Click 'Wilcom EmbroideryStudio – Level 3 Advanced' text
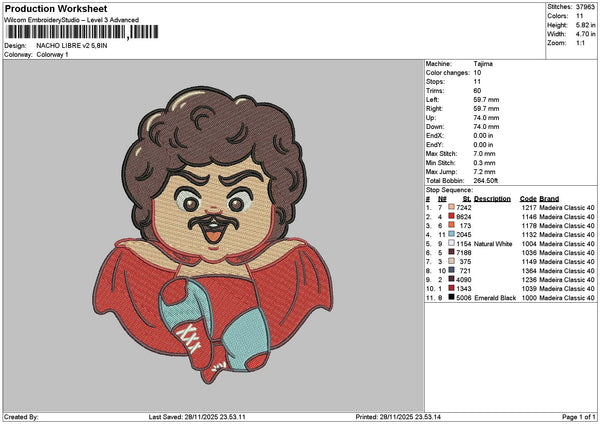The image size is (600, 424). pos(72,20)
